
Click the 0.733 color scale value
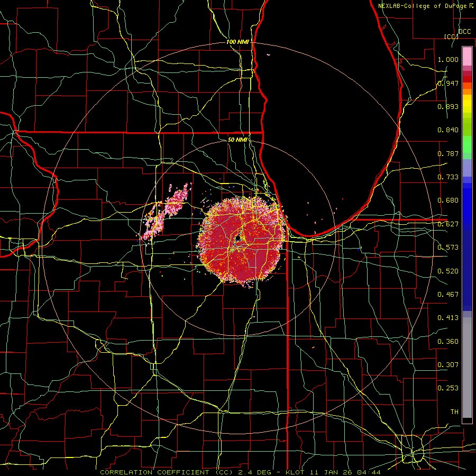pos(448,177)
